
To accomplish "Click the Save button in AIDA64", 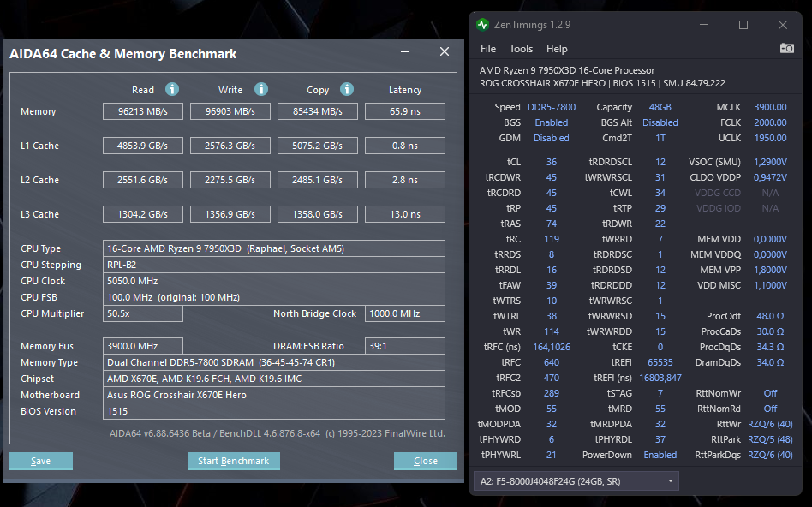I will pos(41,461).
